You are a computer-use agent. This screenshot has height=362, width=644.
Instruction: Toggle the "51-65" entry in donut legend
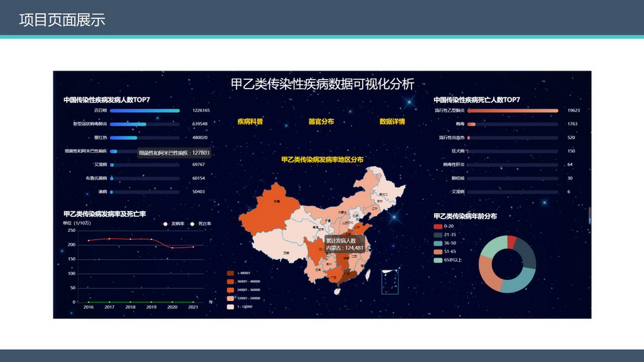click(437, 251)
